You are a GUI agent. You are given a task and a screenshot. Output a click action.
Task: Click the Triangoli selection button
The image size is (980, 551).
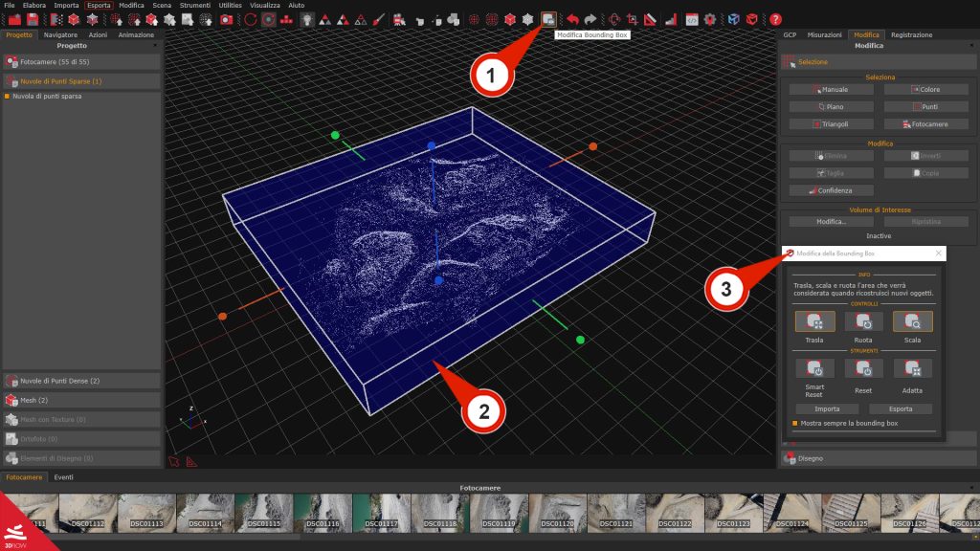832,124
